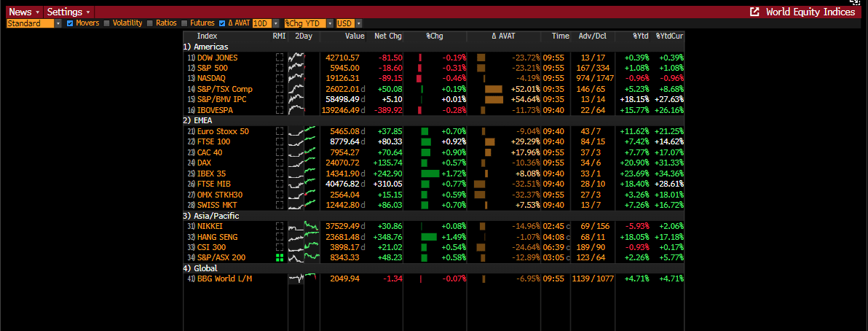Image resolution: width=868 pixels, height=331 pixels.
Task: Click the RMI icon for Euro Stoxx 50
Action: click(280, 131)
